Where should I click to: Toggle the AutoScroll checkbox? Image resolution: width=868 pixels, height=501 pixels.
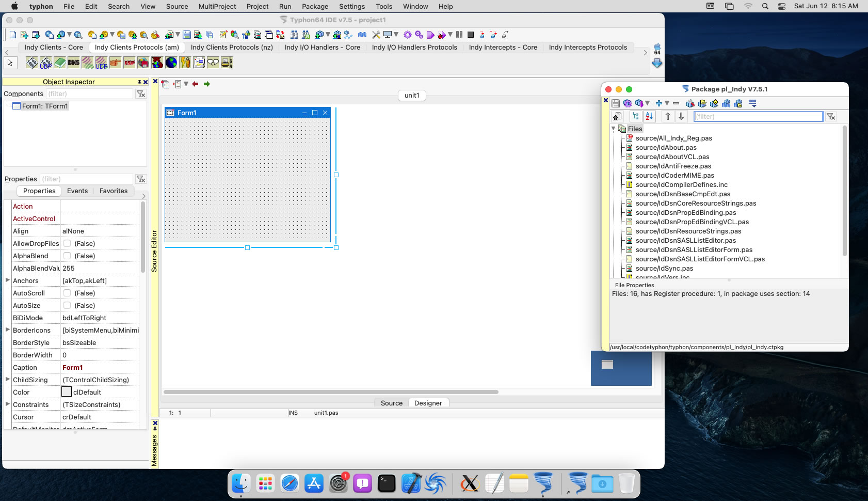[x=67, y=293]
